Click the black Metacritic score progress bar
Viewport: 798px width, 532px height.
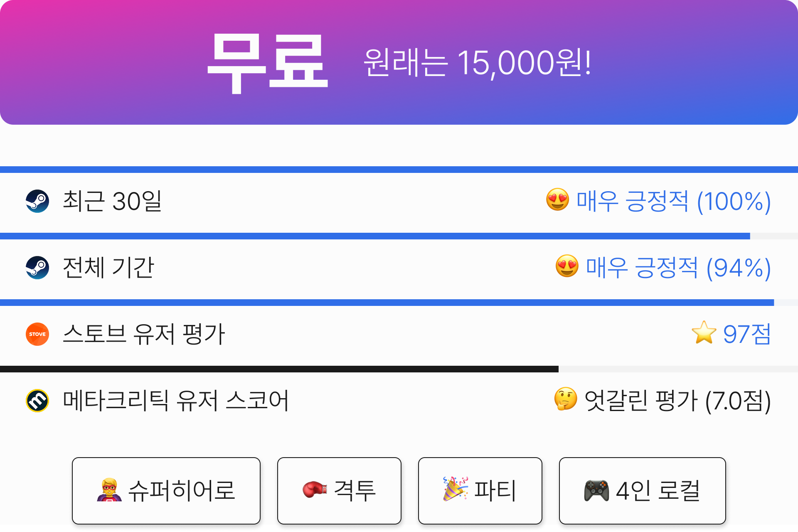coord(279,369)
